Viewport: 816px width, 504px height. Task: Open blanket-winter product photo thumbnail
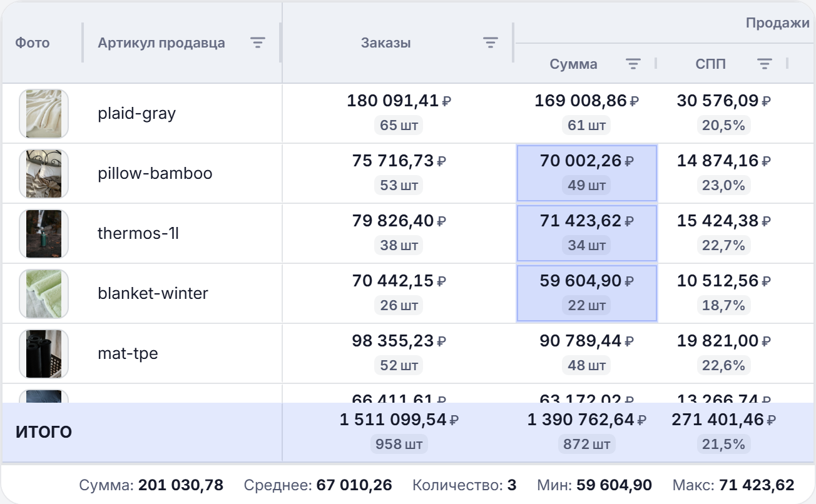tap(44, 293)
